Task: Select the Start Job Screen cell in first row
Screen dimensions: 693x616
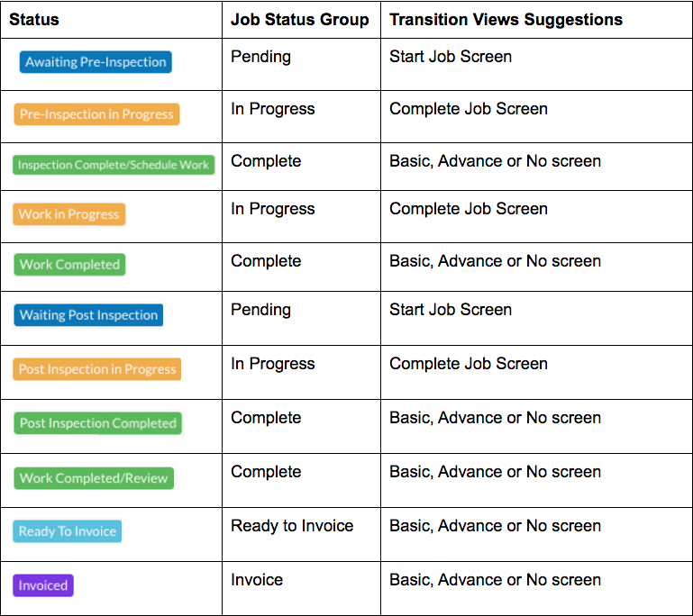Action: click(451, 57)
